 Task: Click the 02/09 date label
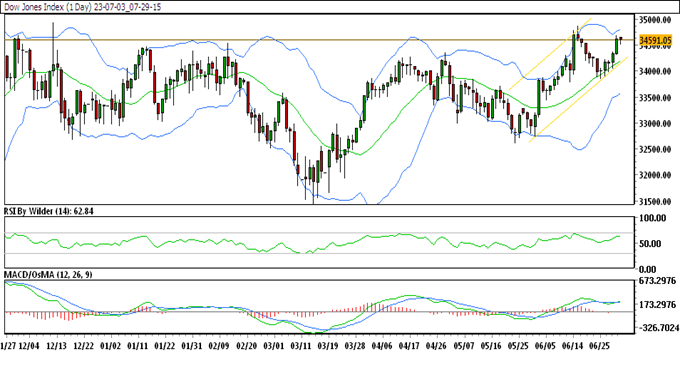[x=219, y=345]
